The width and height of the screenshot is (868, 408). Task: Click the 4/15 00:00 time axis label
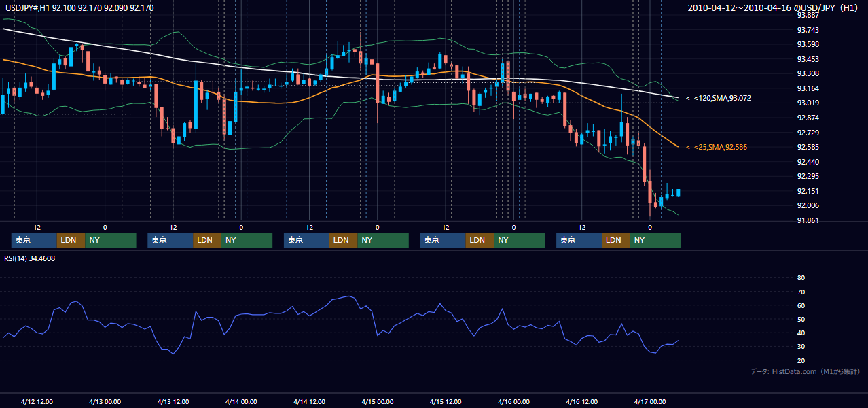(377, 401)
